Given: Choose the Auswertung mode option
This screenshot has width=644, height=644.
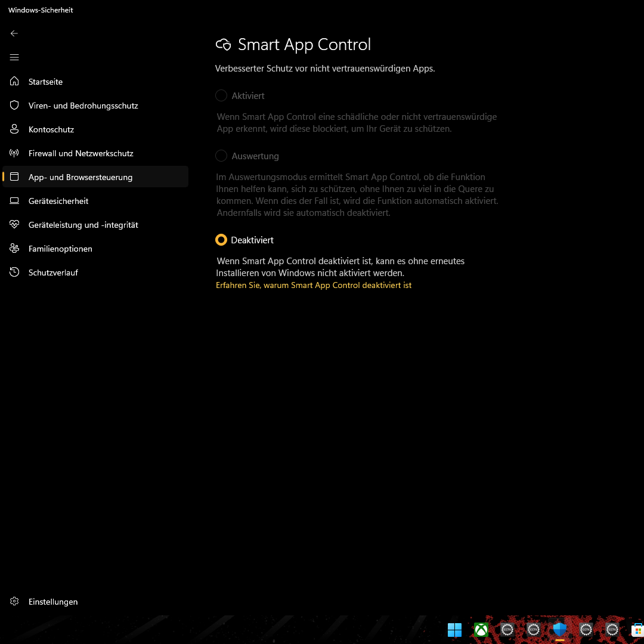Looking at the screenshot, I should click(x=221, y=156).
